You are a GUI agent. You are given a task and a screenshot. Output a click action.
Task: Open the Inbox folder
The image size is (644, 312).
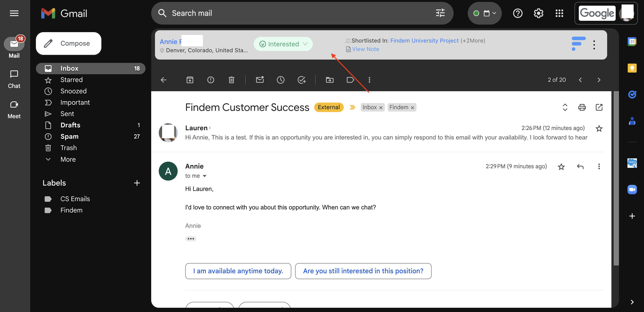pos(90,68)
